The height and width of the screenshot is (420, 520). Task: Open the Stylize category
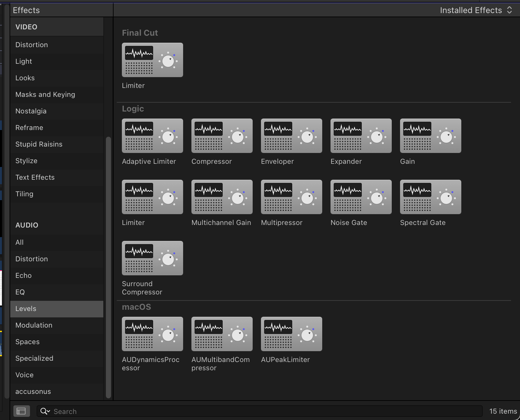57,161
